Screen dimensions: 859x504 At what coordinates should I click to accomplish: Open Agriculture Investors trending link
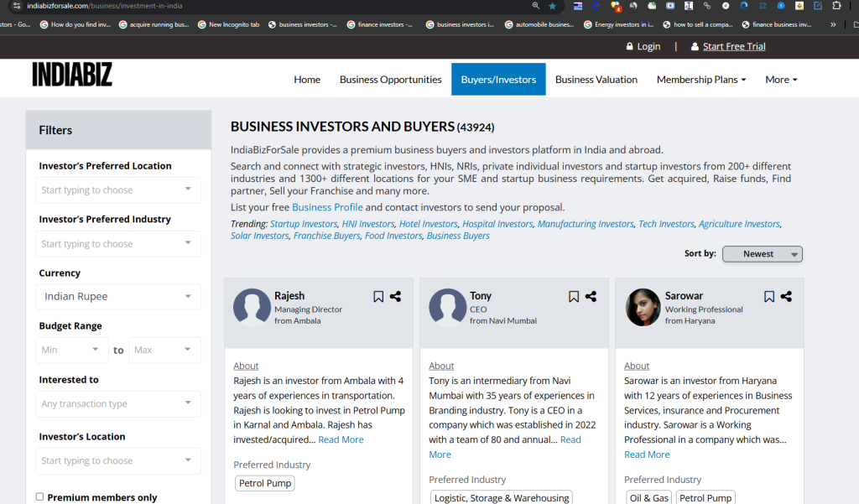[x=740, y=224]
